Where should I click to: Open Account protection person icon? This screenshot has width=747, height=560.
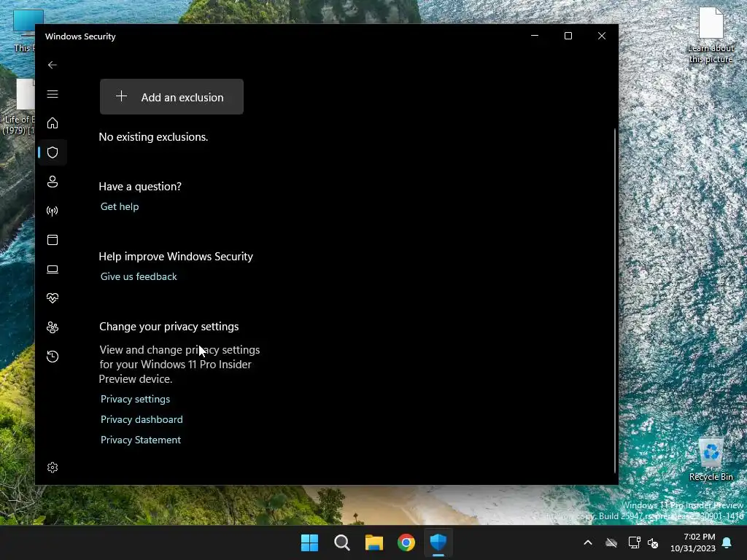coord(53,182)
